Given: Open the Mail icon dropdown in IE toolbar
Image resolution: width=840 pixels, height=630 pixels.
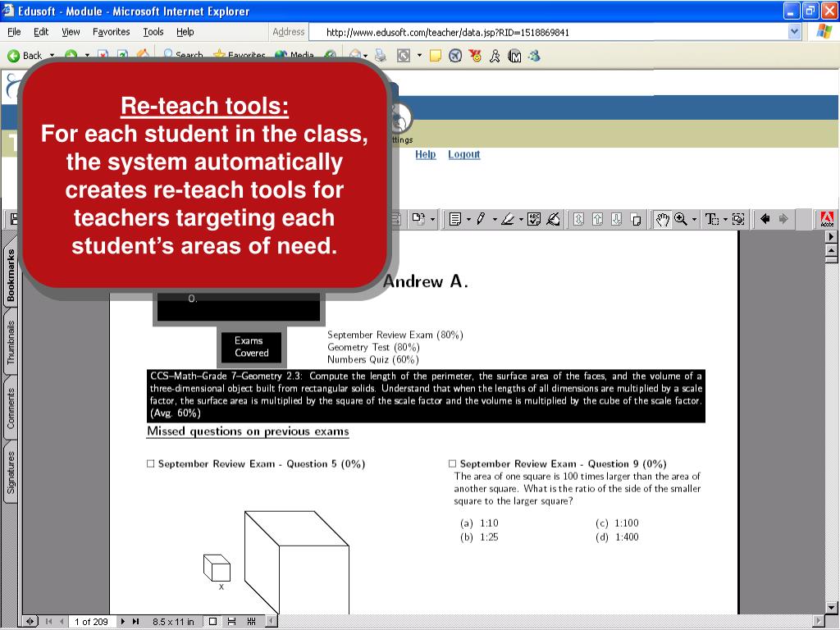Looking at the screenshot, I should point(365,55).
